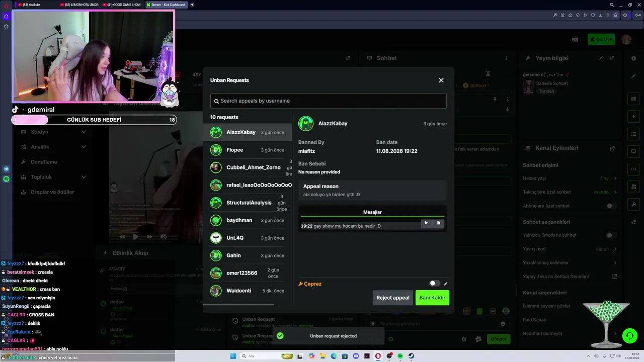The image size is (644, 362).
Task: Select Flopee unban request
Action: coord(248,150)
